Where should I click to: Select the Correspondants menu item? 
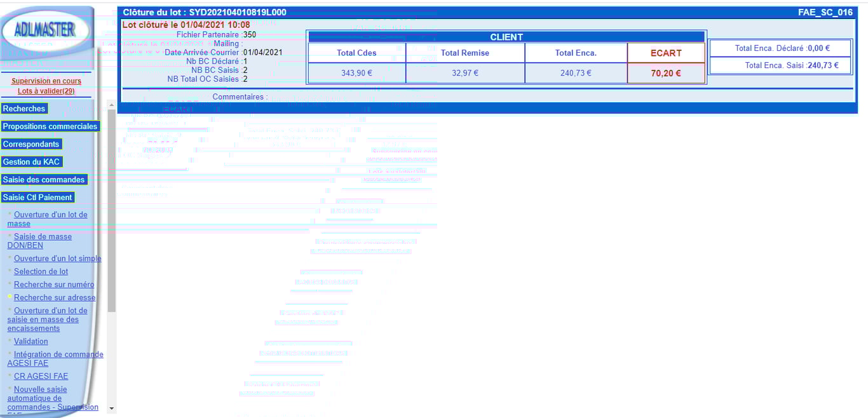click(x=31, y=144)
